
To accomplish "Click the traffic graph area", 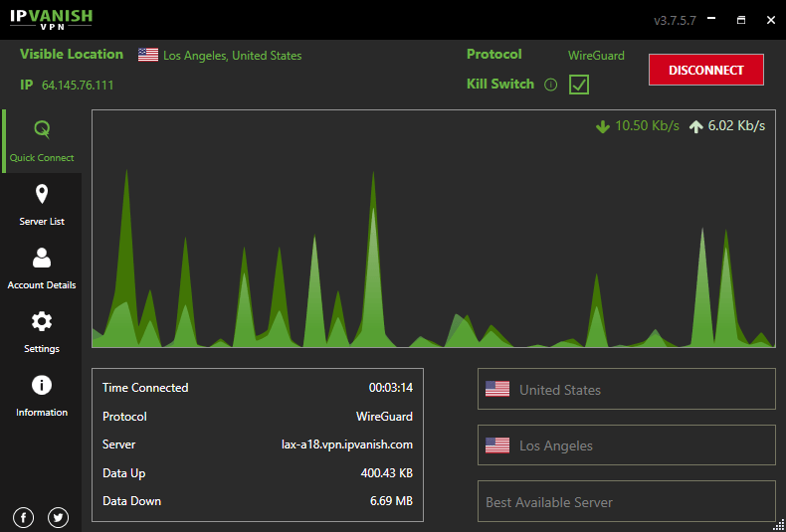I will click(x=434, y=229).
